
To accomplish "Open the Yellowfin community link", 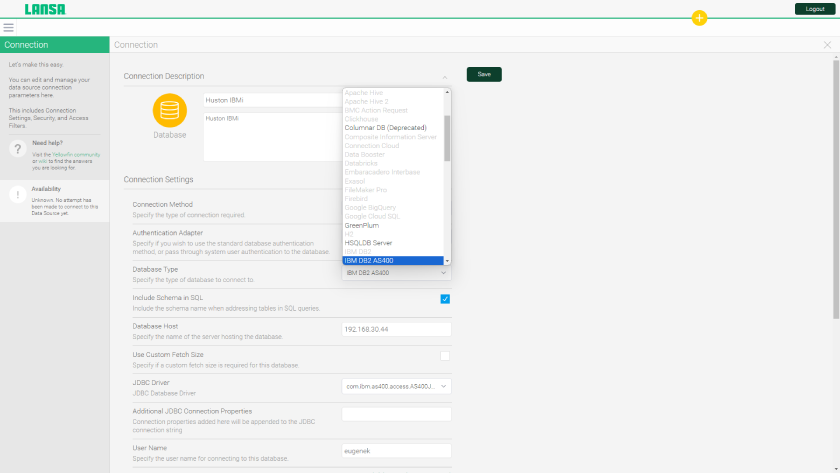I will coord(76,155).
